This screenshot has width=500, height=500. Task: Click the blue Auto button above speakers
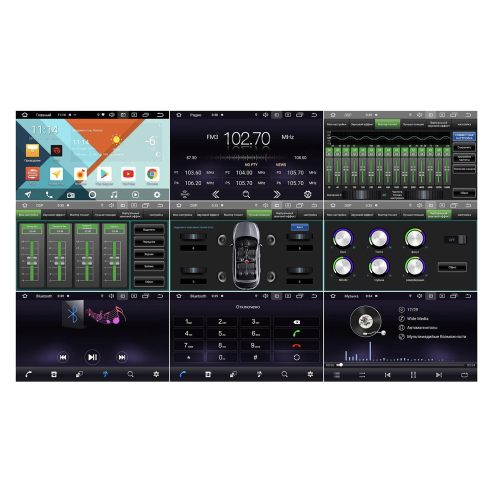coord(300,227)
